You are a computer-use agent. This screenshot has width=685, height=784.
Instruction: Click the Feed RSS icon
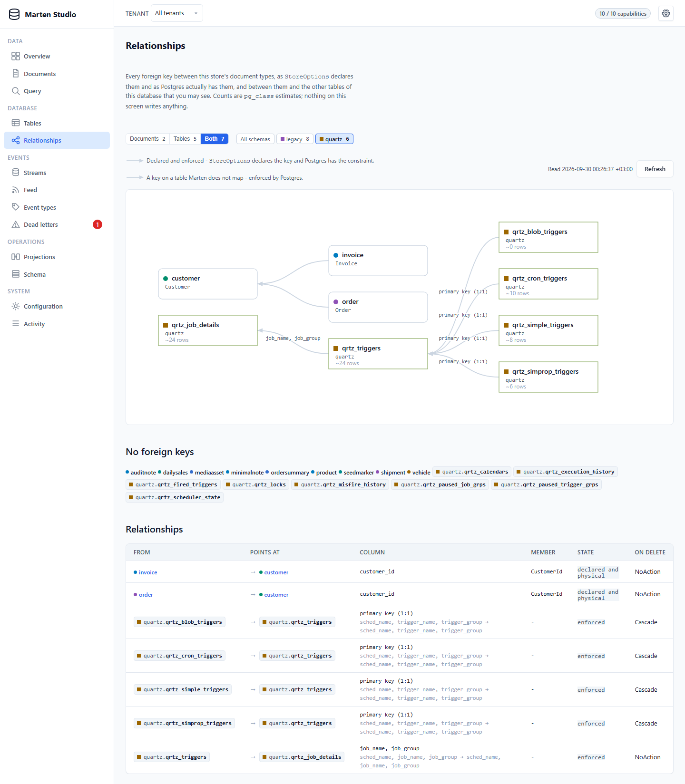(16, 190)
